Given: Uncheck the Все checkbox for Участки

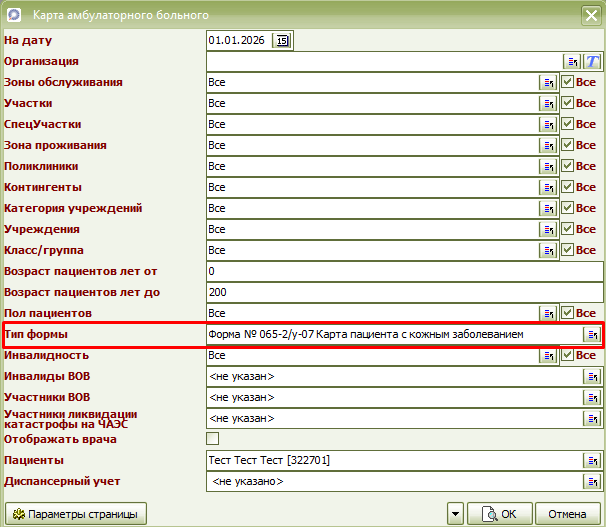Looking at the screenshot, I should coord(567,104).
